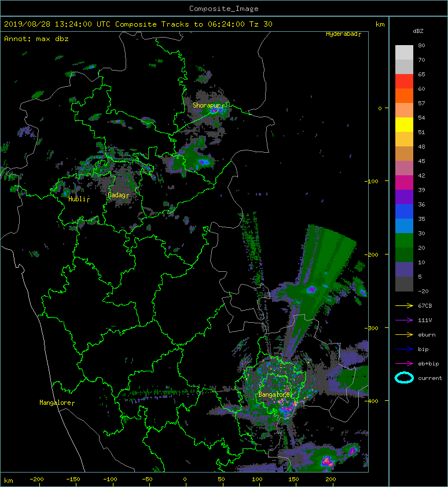
Task: Click the '111V' legend label
Action: click(x=425, y=320)
